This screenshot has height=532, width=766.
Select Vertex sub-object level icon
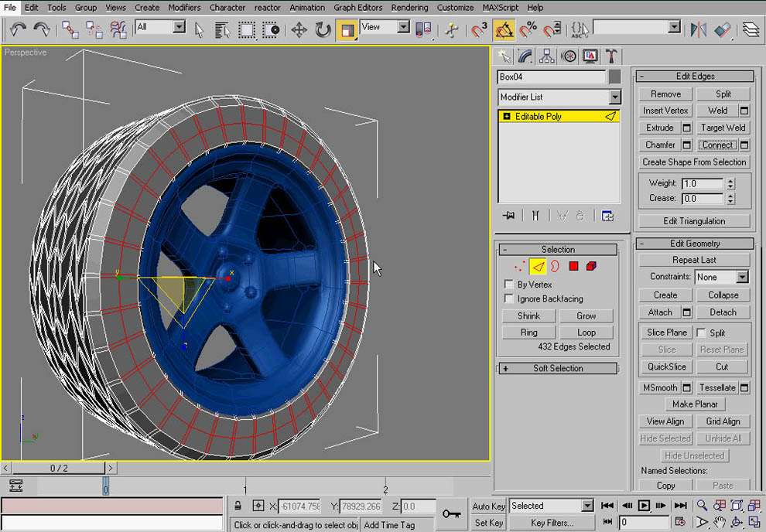520,267
